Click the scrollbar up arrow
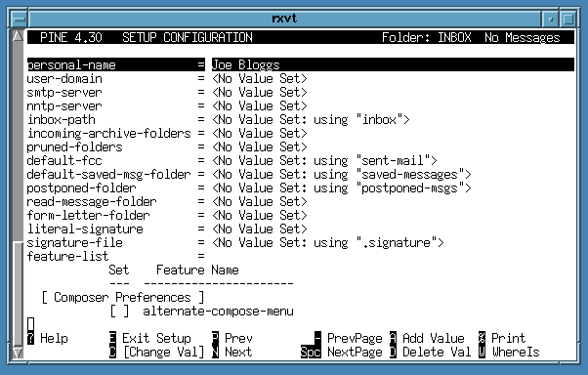 click(x=18, y=36)
